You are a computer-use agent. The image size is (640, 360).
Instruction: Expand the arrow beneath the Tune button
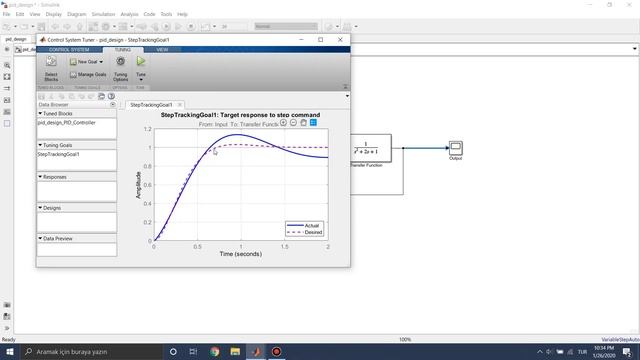[141, 80]
